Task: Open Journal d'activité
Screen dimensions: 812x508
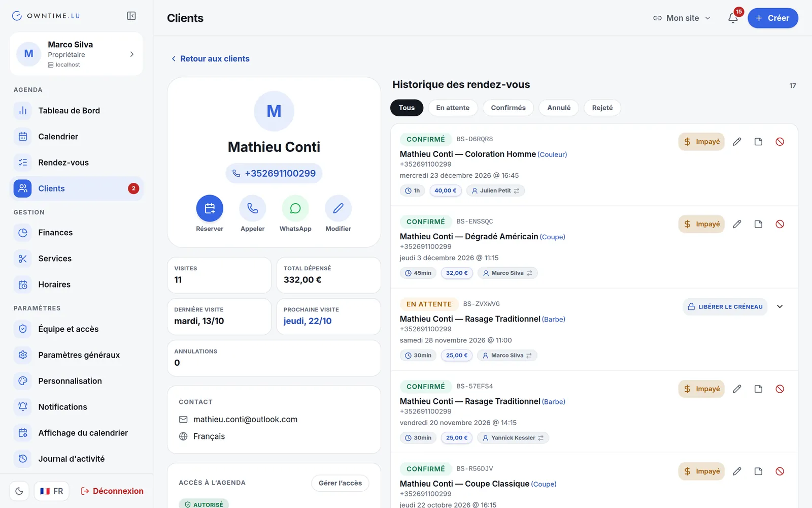Action: (76, 459)
